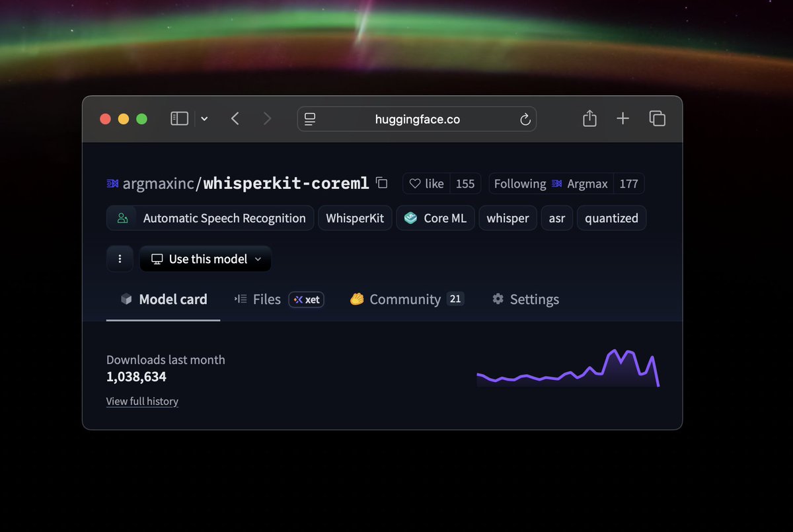Toggle Following Argmax button
This screenshot has height=532, width=793.
click(x=551, y=184)
